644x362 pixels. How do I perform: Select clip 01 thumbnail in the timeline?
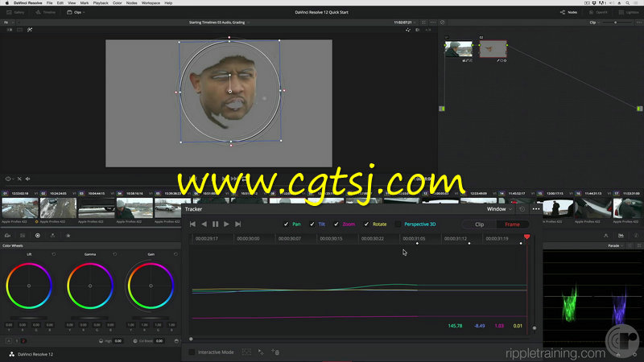[19, 208]
